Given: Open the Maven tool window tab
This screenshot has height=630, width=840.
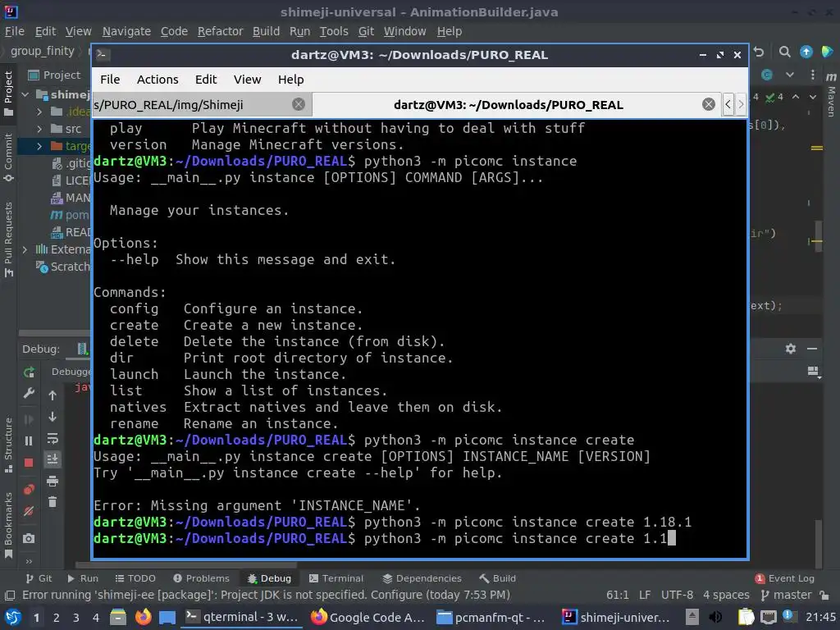Looking at the screenshot, I should 831,95.
